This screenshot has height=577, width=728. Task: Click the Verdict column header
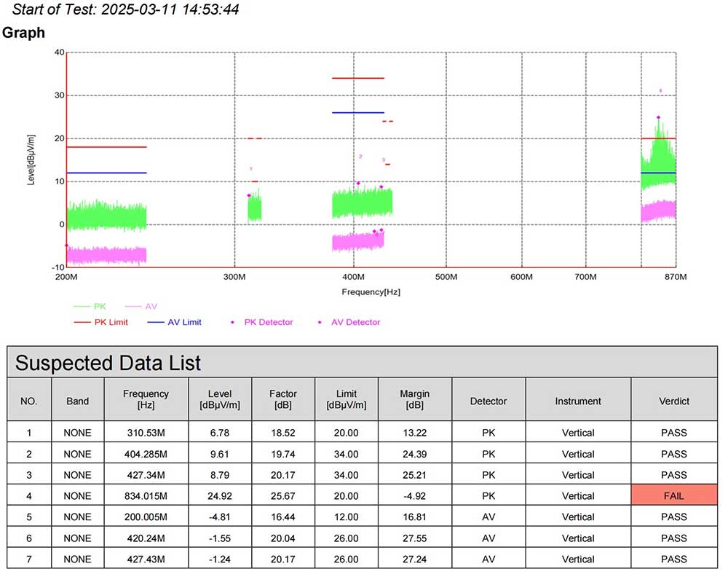pyautogui.click(x=674, y=401)
